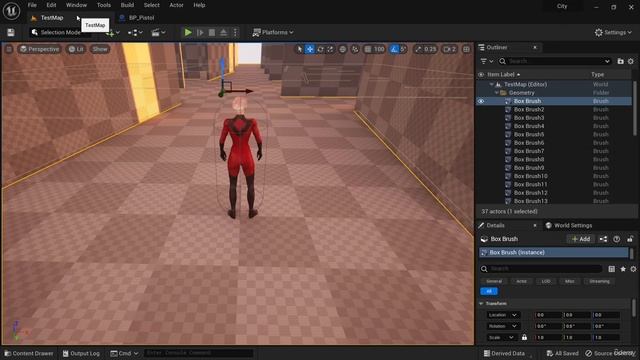640x360 pixels.
Task: Open the viewport options hamburger menu
Action: [9, 49]
